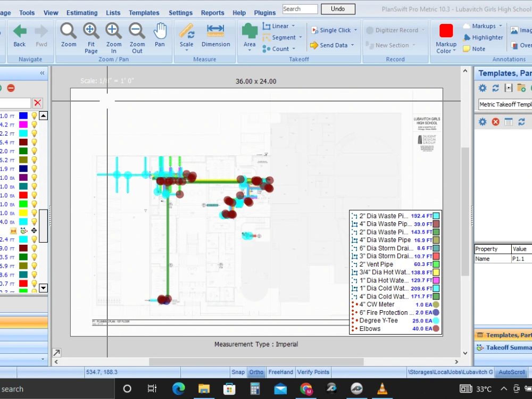
Task: Toggle the lightbulb on the 9.0 FT row
Action: coord(34,248)
